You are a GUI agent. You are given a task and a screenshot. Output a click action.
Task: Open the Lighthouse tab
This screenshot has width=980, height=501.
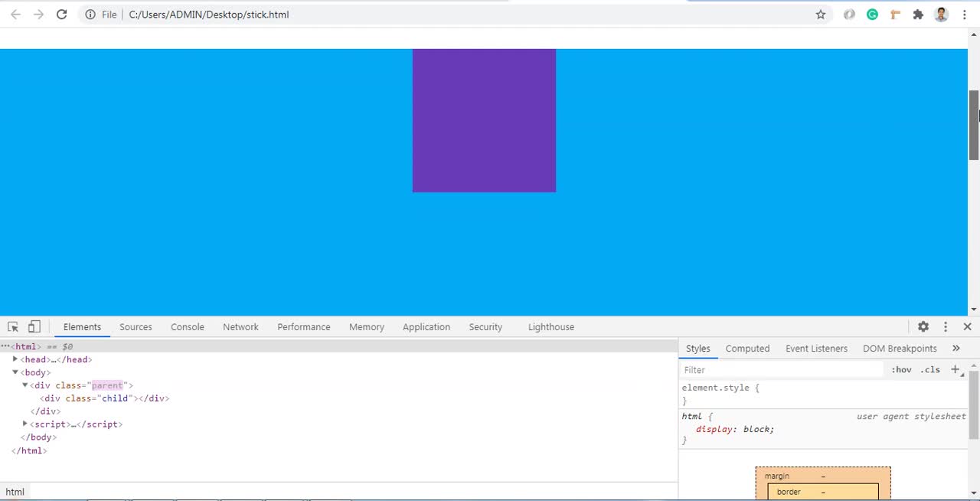(551, 327)
